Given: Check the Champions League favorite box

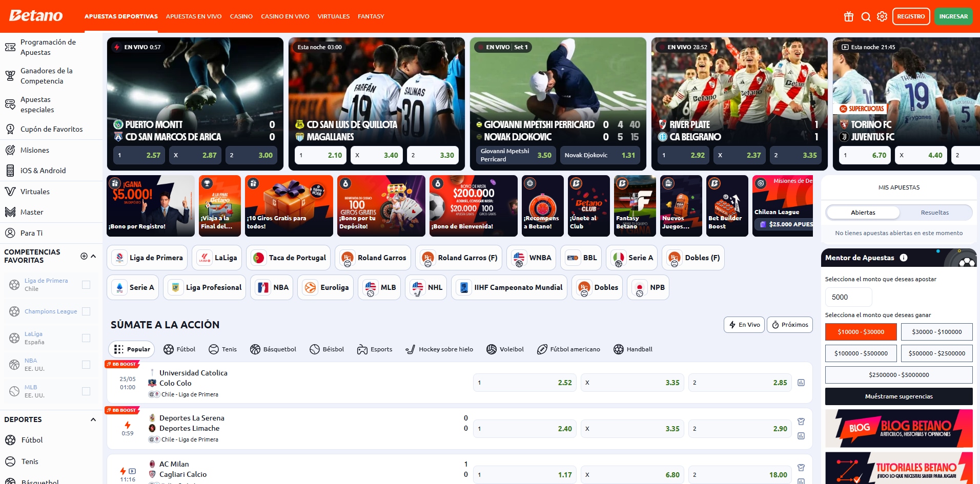Looking at the screenshot, I should pyautogui.click(x=86, y=311).
